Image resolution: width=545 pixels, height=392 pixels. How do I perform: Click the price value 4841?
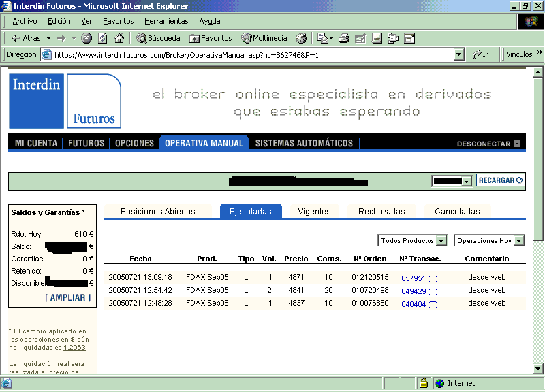[296, 290]
